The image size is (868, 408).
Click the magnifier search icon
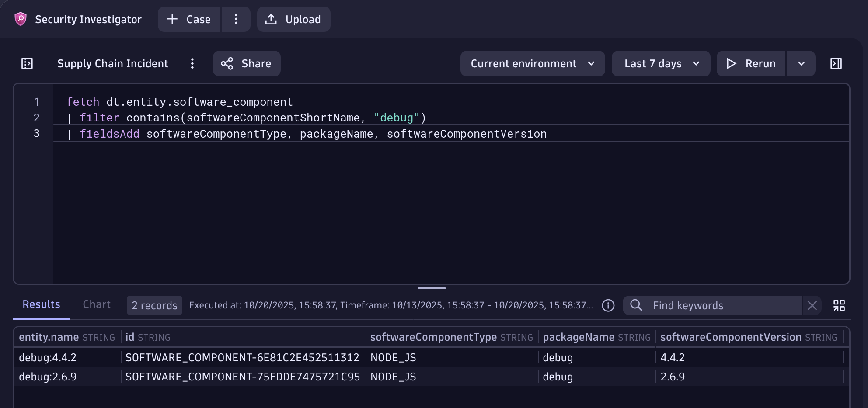(x=636, y=305)
